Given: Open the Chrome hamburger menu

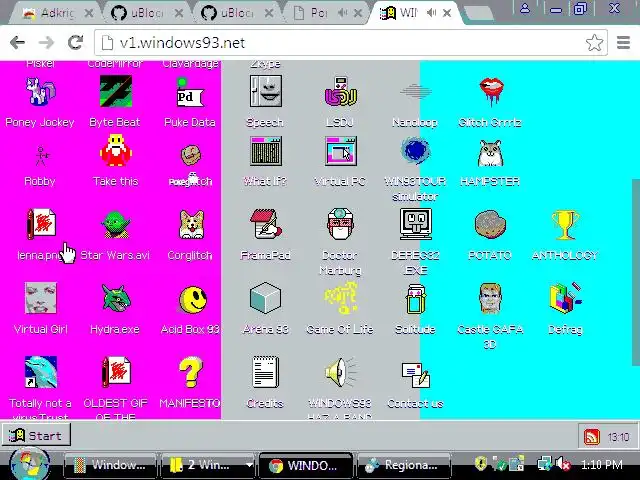Looking at the screenshot, I should (x=623, y=42).
